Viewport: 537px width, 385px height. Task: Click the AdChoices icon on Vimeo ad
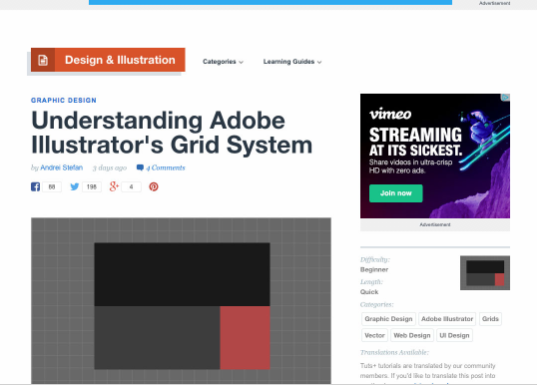tap(505, 98)
